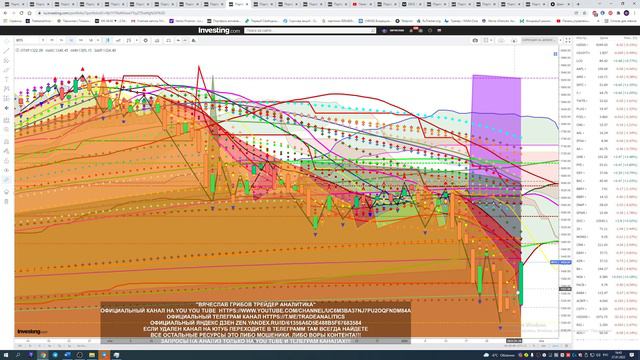Screen dimensions: 640x360
Task: Open the candlestick chart style button
Action: pos(108,40)
